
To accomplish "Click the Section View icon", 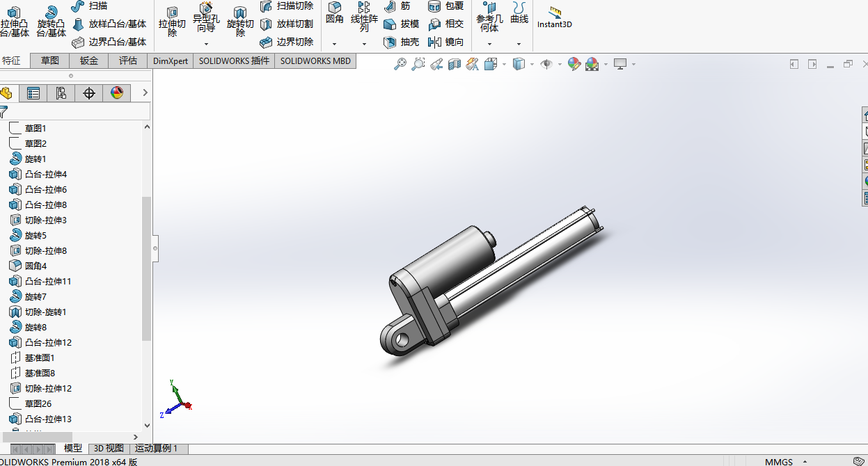I will (x=455, y=64).
